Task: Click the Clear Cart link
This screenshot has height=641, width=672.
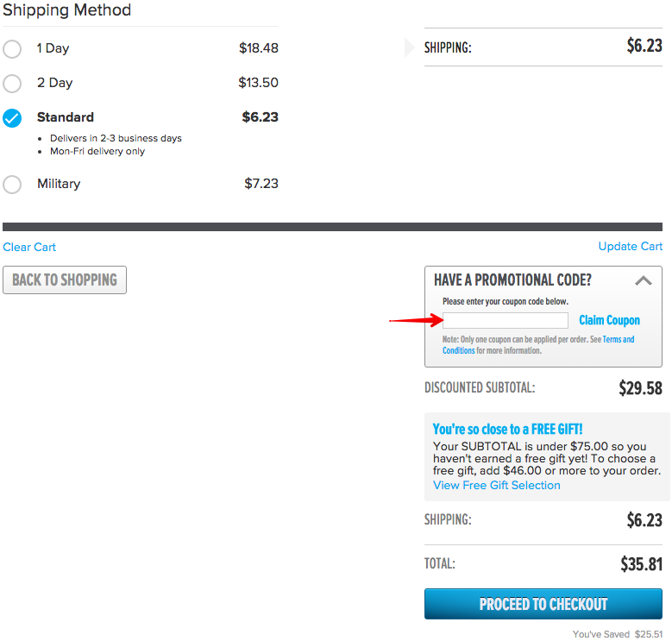Action: [x=29, y=248]
